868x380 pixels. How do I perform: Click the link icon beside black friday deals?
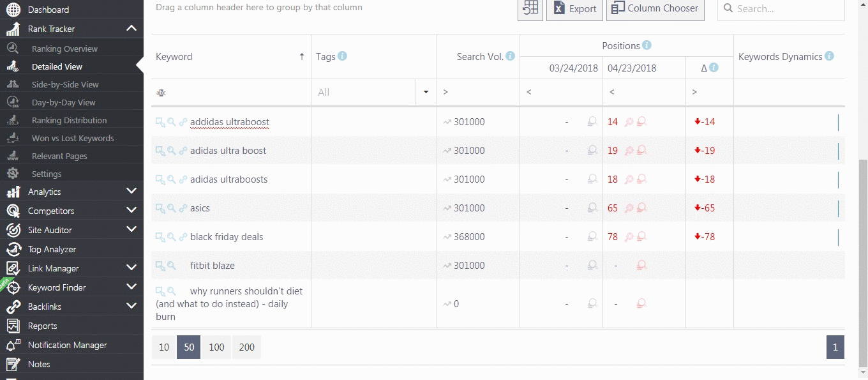[183, 237]
